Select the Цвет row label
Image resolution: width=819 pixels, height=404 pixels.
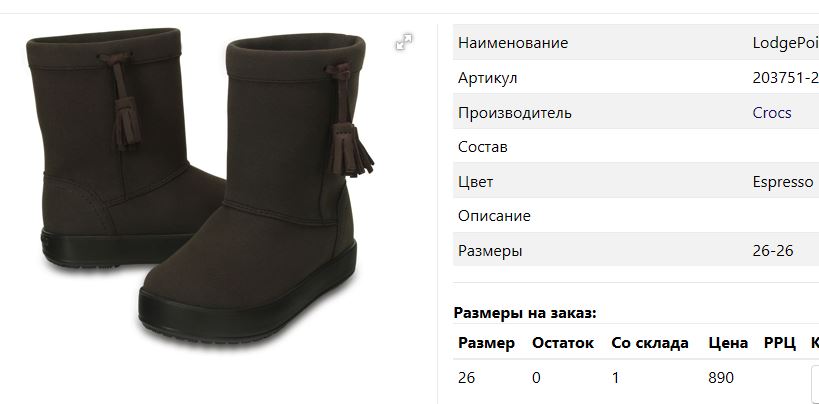[x=475, y=182]
